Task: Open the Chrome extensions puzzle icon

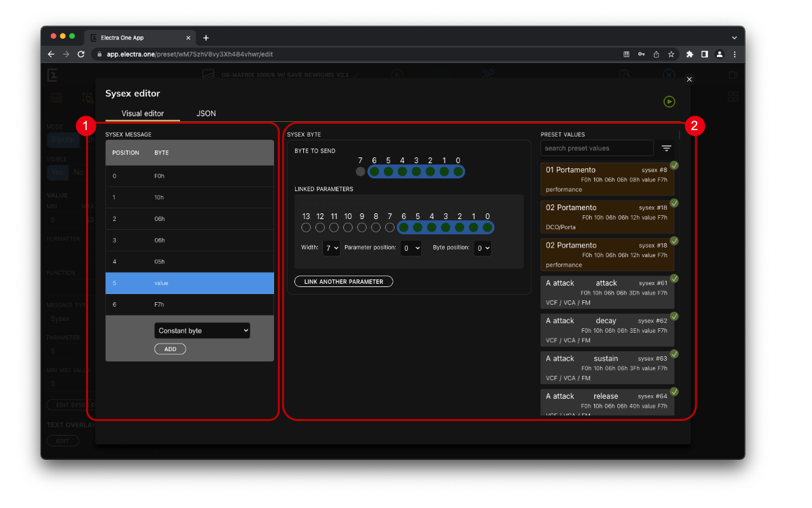Action: (x=690, y=55)
